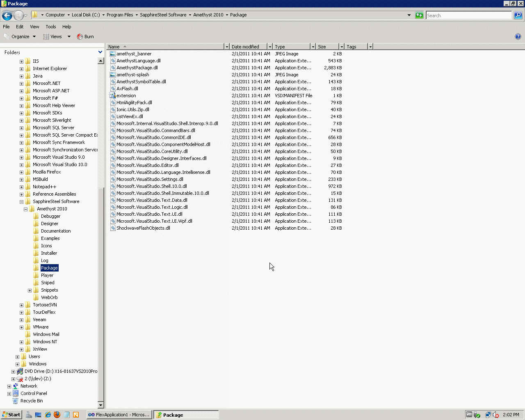The image size is (525, 420).
Task: Click the Forward arrow navigation button
Action: [18, 15]
